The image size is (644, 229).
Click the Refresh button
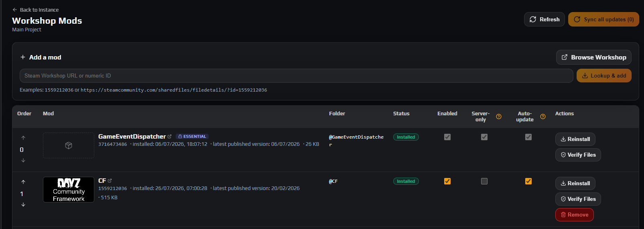click(x=544, y=19)
